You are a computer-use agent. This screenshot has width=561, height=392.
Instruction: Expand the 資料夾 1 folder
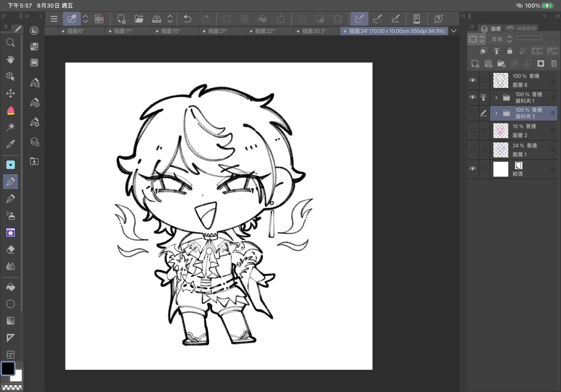(x=496, y=98)
